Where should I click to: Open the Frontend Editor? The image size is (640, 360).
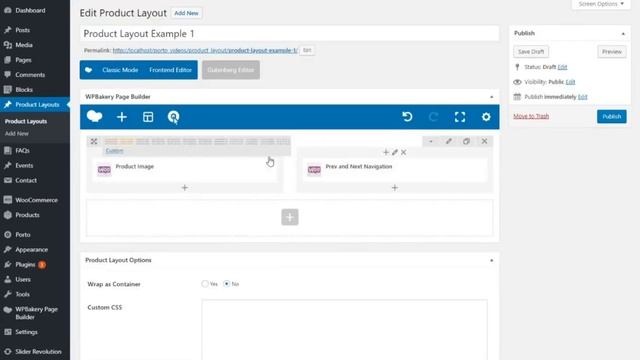(x=170, y=70)
